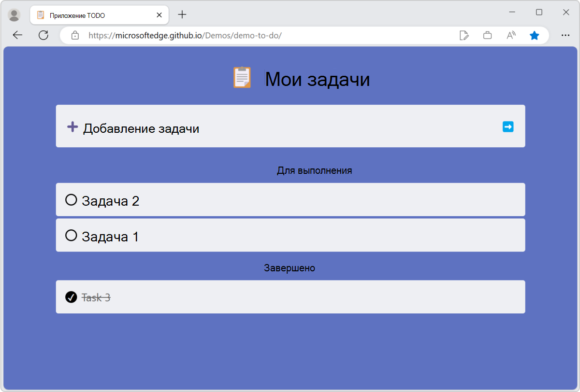Screen dimensions: 580x392
Task: Click the site security icon in the address bar
Action: (74, 35)
